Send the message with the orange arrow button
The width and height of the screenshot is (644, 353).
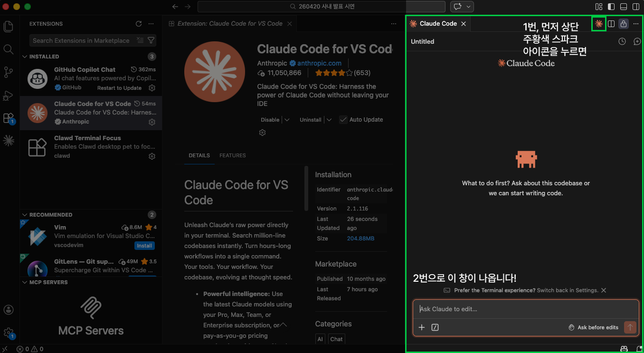coord(630,327)
